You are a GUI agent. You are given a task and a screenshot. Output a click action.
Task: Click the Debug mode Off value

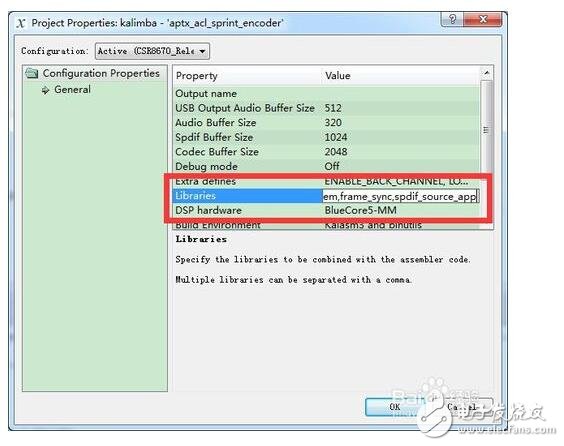[x=332, y=167]
